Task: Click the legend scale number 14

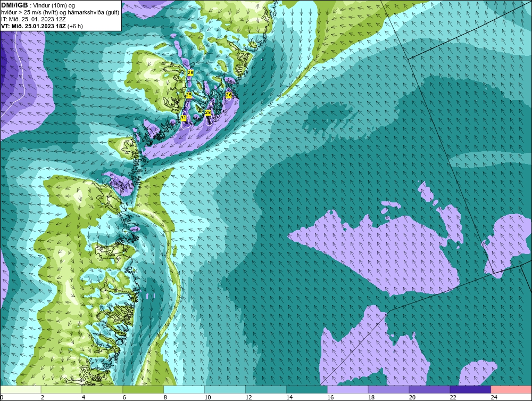Action: pos(289,397)
